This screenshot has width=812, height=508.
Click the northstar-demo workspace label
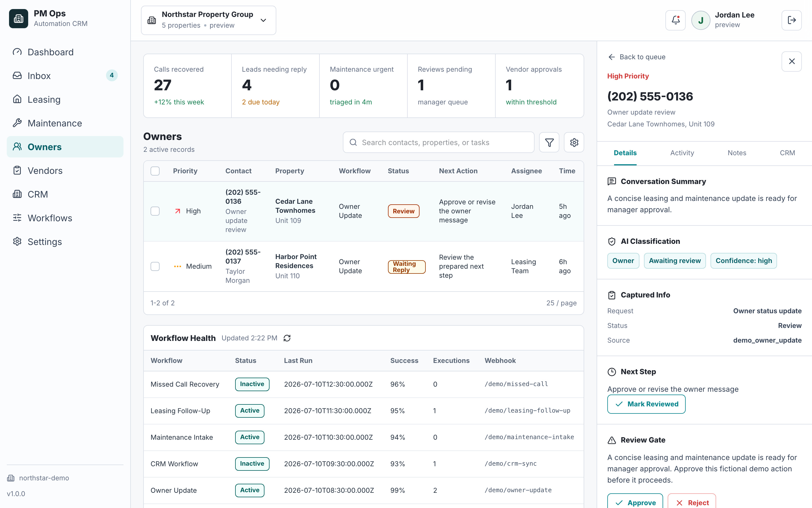tap(44, 478)
